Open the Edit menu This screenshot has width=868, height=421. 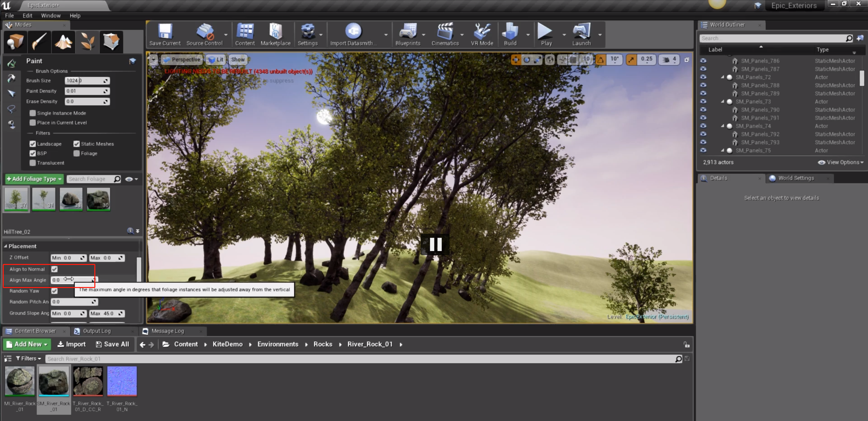pos(27,16)
